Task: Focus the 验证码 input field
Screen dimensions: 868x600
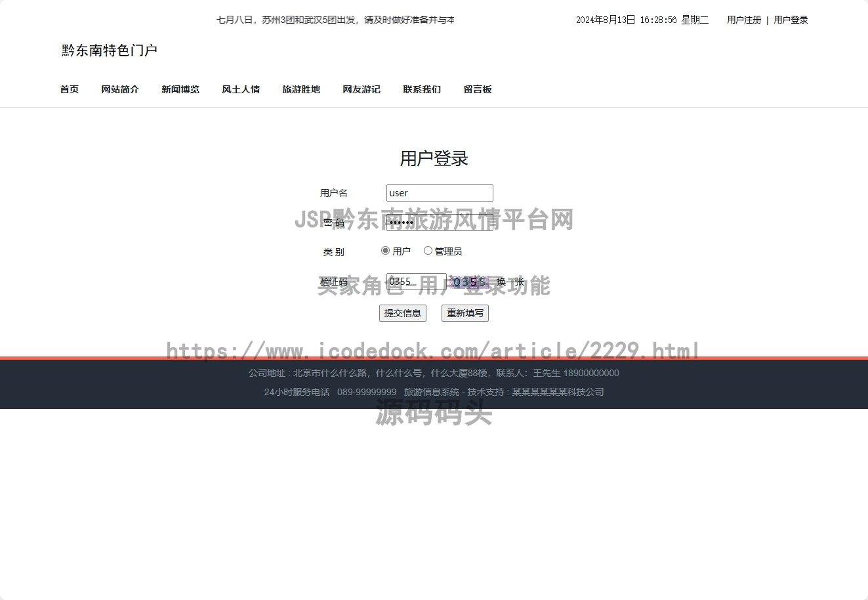Action: click(x=417, y=282)
